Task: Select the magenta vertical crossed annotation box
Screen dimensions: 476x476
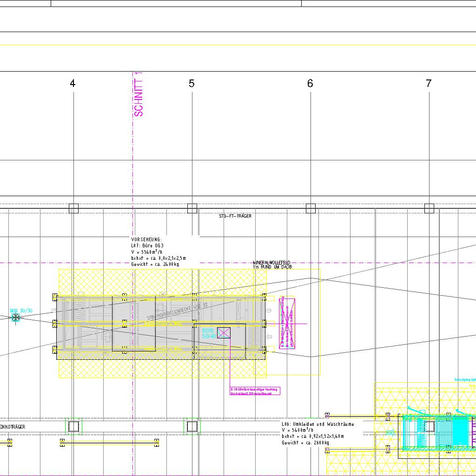Action: tap(287, 323)
